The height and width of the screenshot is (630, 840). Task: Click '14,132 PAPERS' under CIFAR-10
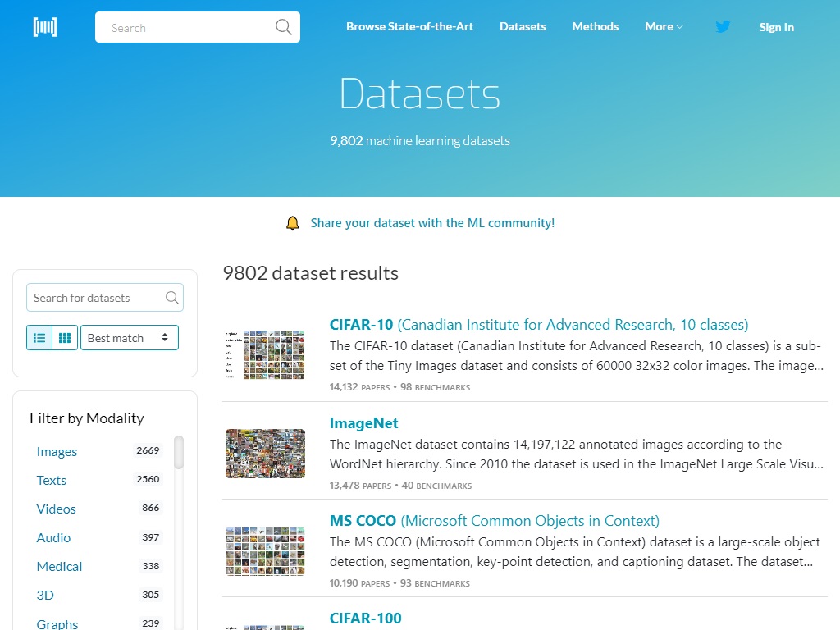(359, 387)
